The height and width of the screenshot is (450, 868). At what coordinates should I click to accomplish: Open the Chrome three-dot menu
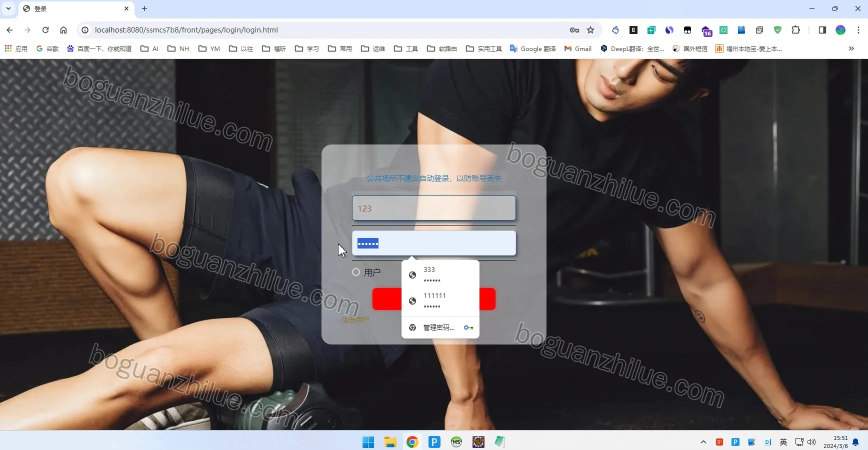coord(858,30)
